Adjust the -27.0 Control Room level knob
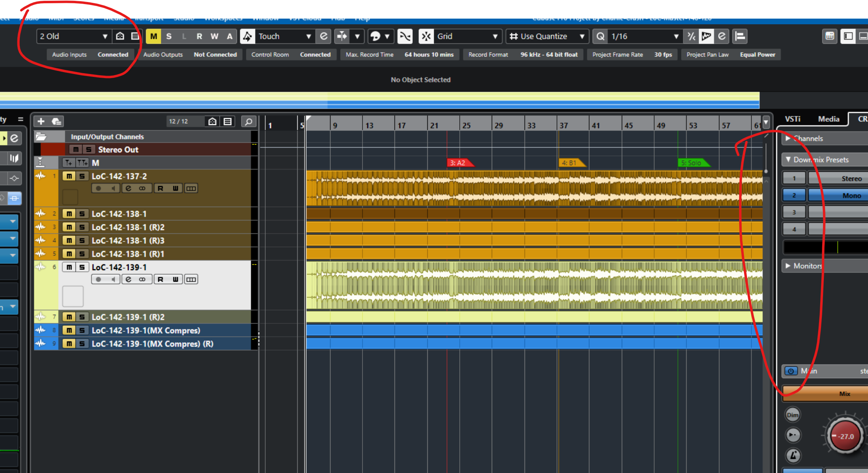The width and height of the screenshot is (868, 473). (x=845, y=436)
